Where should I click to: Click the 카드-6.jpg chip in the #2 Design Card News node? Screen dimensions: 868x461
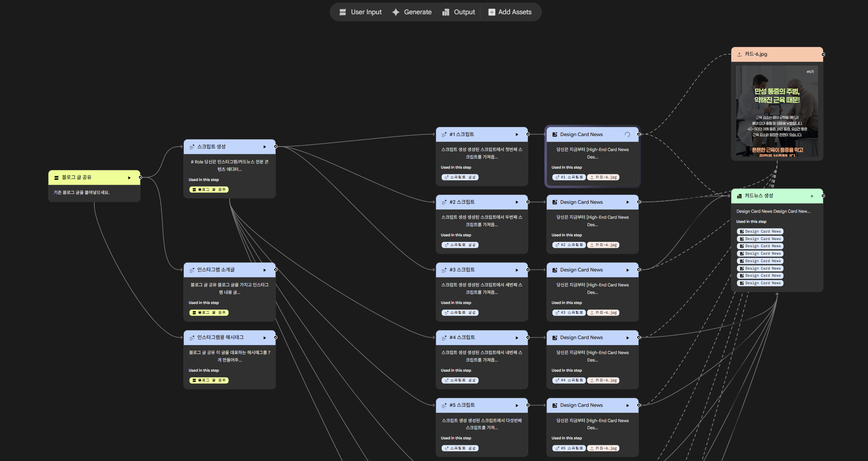pyautogui.click(x=603, y=245)
